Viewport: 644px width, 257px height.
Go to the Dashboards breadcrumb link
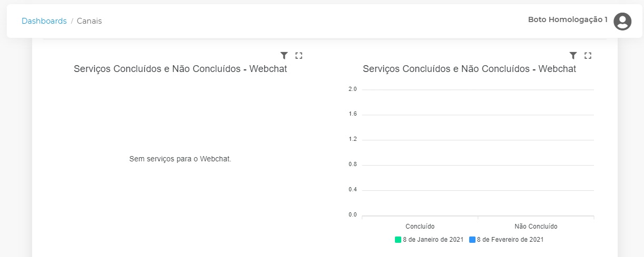point(44,21)
